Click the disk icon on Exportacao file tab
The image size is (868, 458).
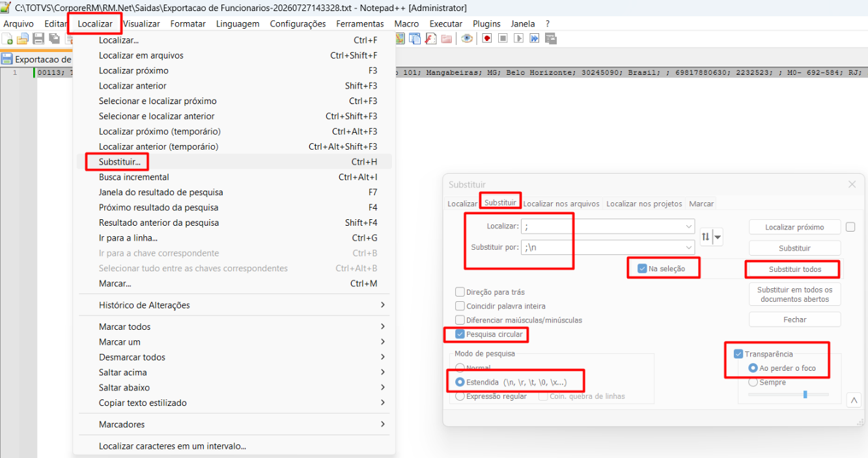(x=7, y=59)
